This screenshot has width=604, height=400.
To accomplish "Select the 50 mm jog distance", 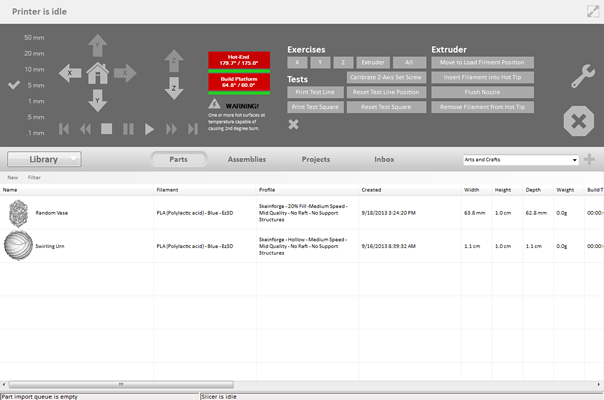I will (x=34, y=37).
